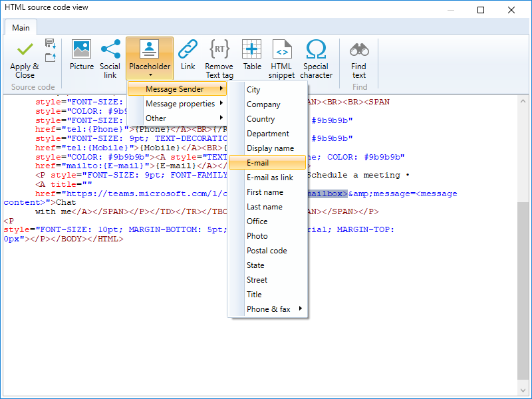Choose the E-mail as link placeholder
532x399 pixels.
pyautogui.click(x=267, y=177)
